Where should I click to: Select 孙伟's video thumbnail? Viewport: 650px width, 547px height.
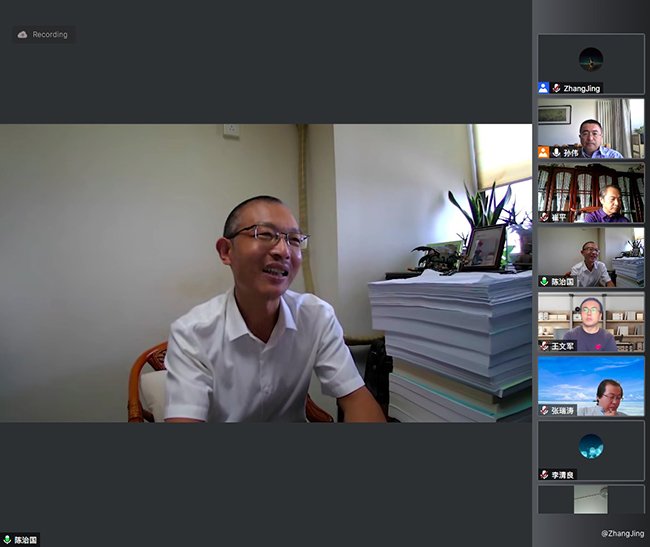(x=591, y=128)
